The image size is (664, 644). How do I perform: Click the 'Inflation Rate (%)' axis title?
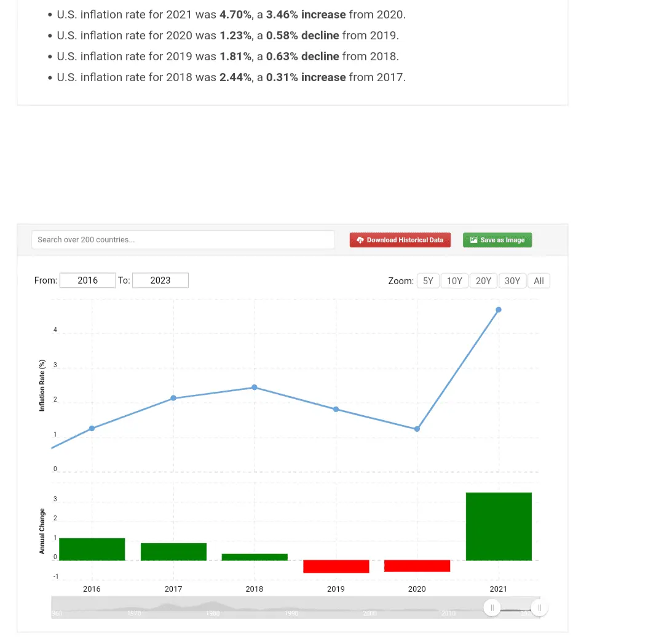coord(42,386)
